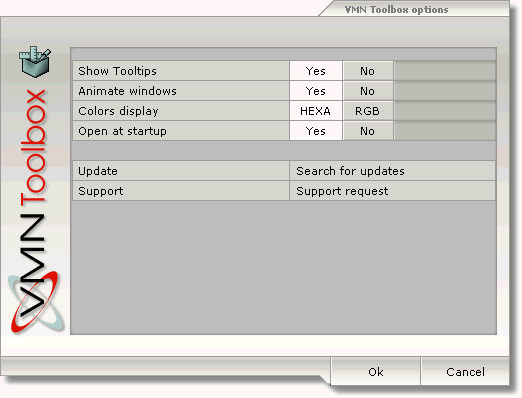Set Open at startup to Yes

point(316,131)
